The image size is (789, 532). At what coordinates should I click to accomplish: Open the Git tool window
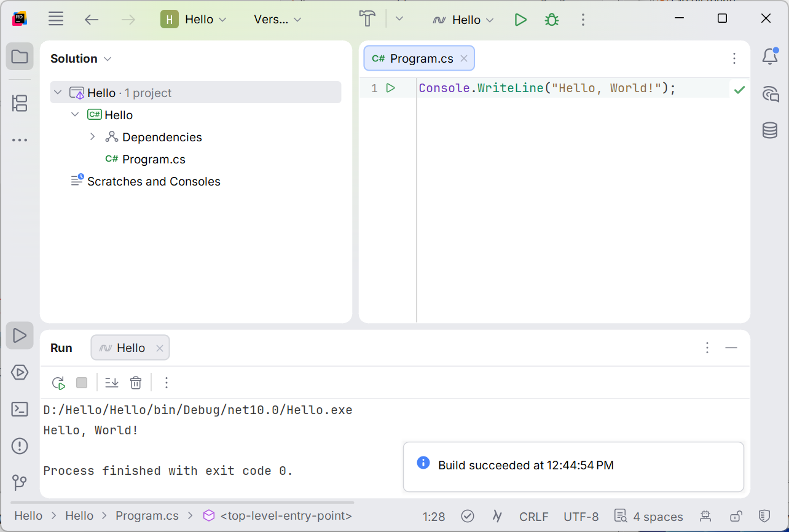pos(20,483)
